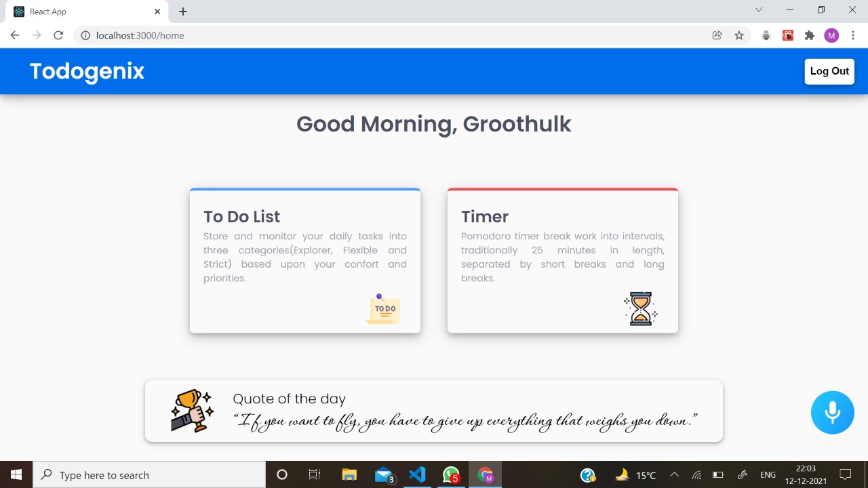
Task: Click the Quote of the day label
Action: point(289,399)
